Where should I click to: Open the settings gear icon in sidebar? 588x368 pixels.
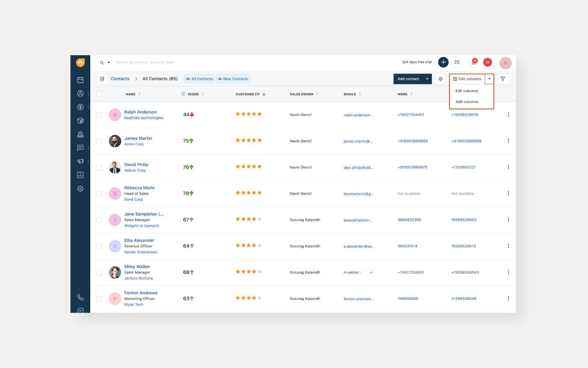coord(80,189)
